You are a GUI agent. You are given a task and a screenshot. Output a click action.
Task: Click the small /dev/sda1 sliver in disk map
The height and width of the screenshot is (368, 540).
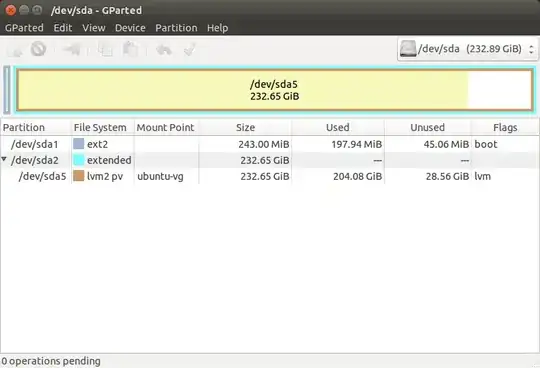[7, 90]
